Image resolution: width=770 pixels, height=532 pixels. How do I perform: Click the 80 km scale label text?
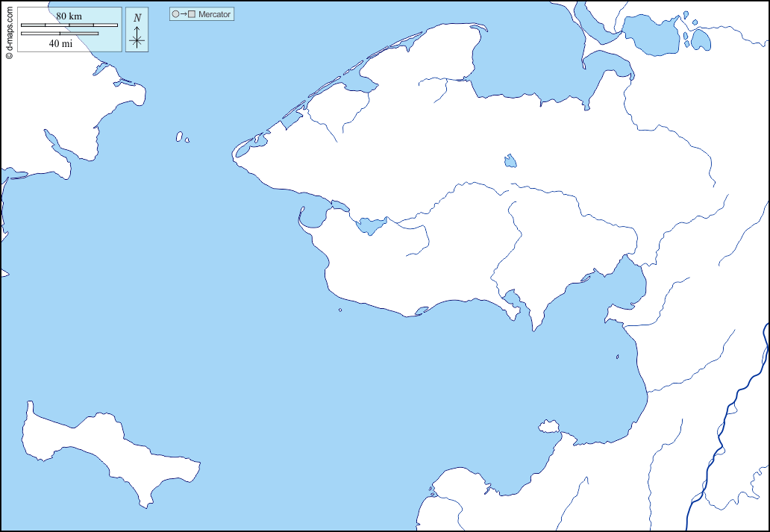point(69,16)
